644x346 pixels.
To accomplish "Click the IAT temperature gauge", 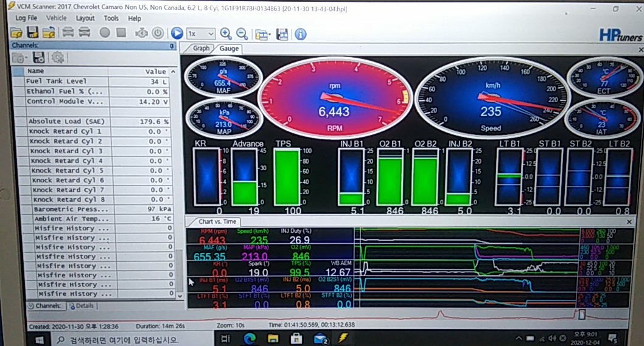I will tap(602, 119).
